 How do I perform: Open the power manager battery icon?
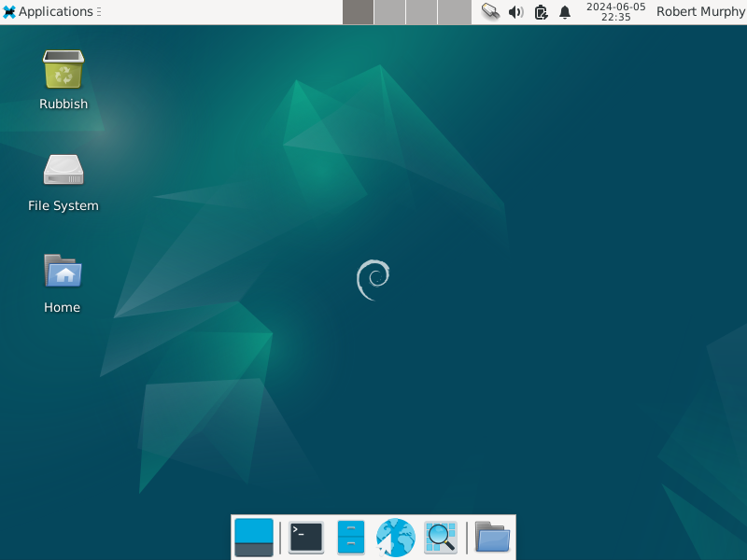click(541, 12)
